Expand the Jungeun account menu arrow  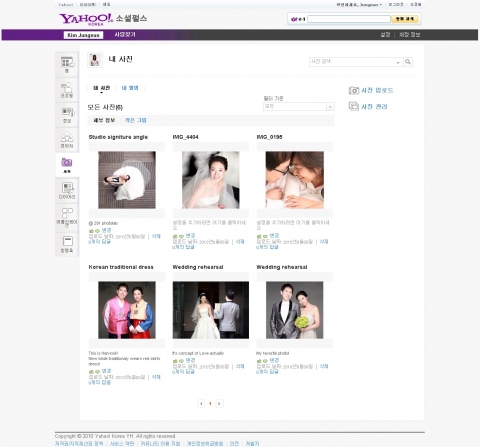[x=381, y=5]
